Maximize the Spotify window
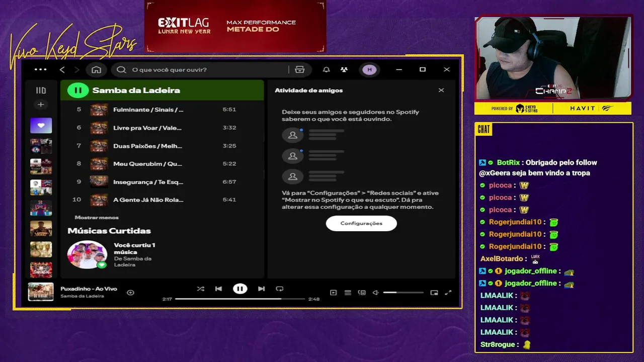644x362 pixels. pyautogui.click(x=423, y=69)
